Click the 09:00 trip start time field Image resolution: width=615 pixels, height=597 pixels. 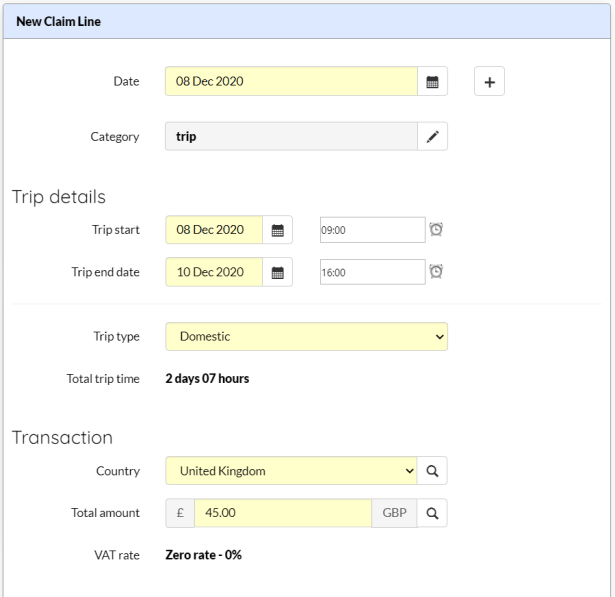[x=372, y=230]
